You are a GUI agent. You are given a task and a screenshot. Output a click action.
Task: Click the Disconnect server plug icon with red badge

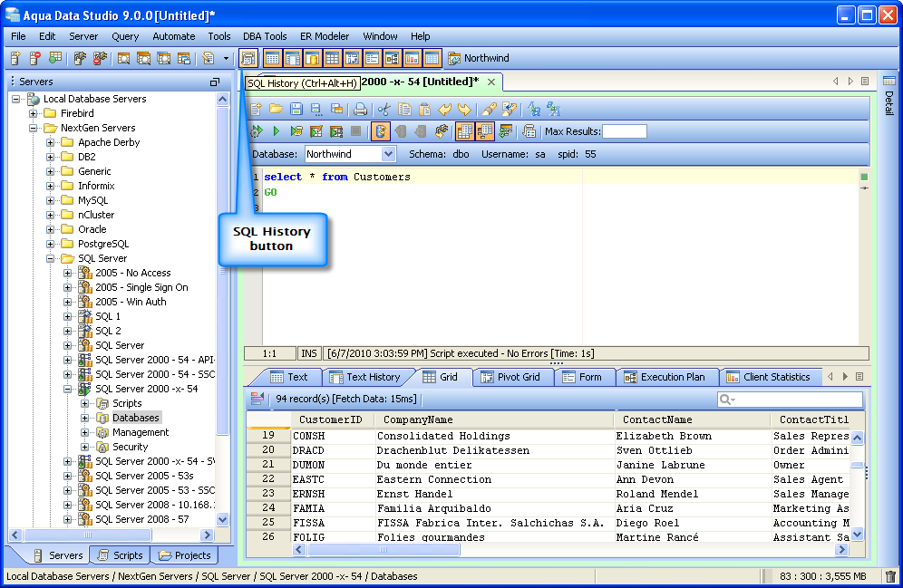point(101,58)
